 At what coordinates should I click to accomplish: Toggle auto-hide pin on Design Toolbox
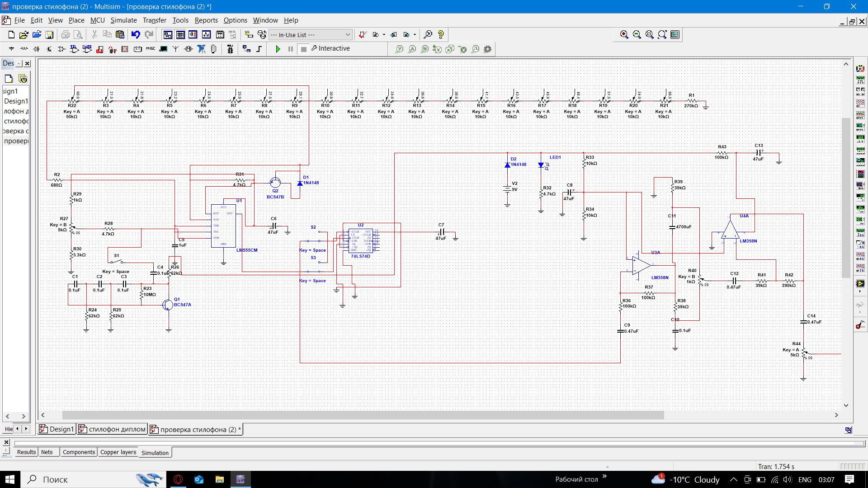click(19, 64)
